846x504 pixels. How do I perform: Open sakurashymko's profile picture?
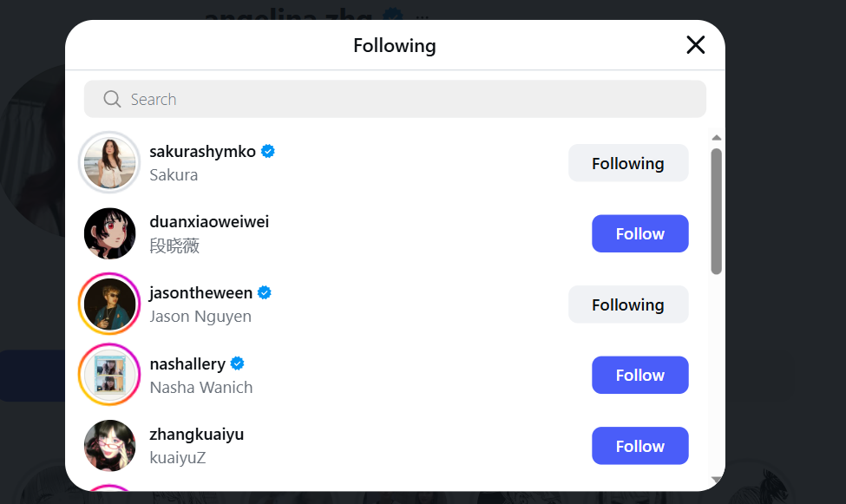pos(109,162)
